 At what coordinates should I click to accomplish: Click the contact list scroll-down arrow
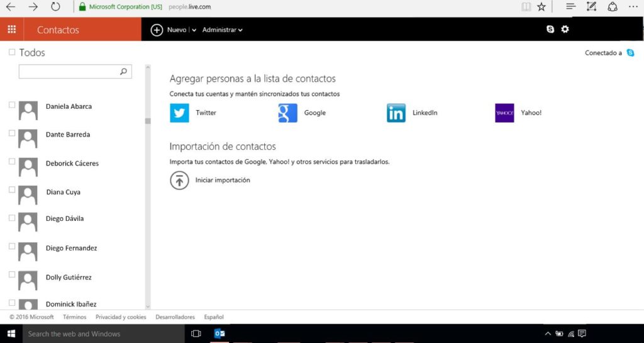(148, 306)
